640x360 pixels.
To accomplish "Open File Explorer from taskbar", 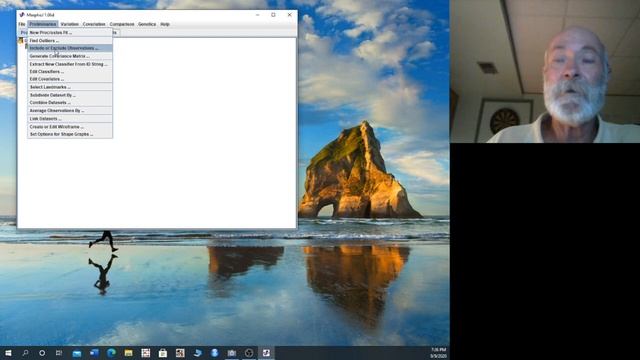I will tap(128, 353).
